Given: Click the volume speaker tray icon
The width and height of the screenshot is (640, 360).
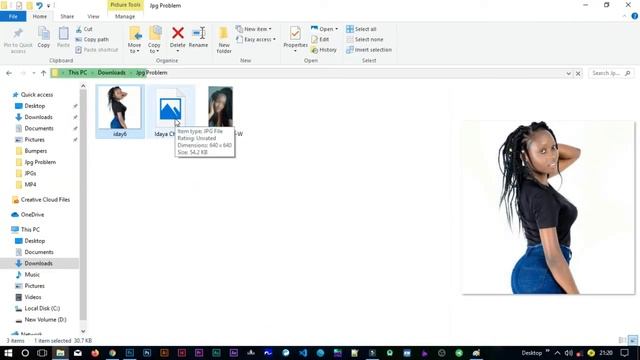Looking at the screenshot, I should click(569, 353).
